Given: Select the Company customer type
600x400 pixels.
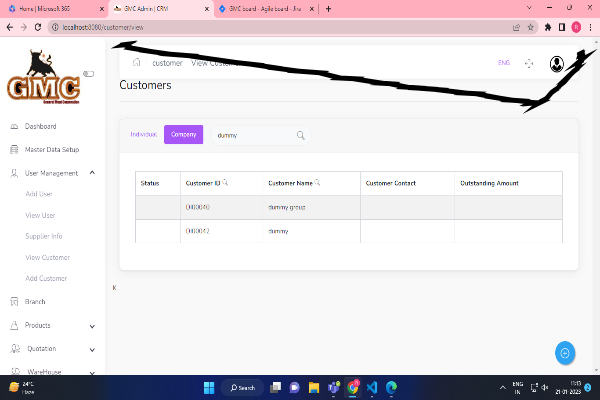Looking at the screenshot, I should coord(183,134).
